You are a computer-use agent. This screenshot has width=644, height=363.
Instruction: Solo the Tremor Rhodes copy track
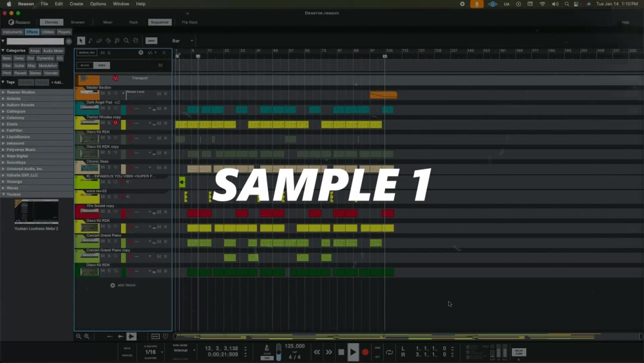[x=109, y=123]
